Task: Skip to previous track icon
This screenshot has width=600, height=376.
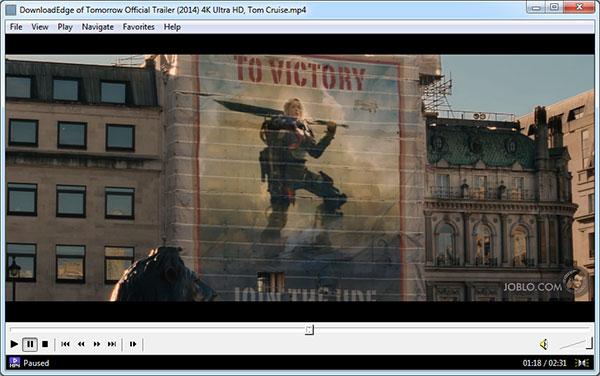Action: click(x=65, y=344)
